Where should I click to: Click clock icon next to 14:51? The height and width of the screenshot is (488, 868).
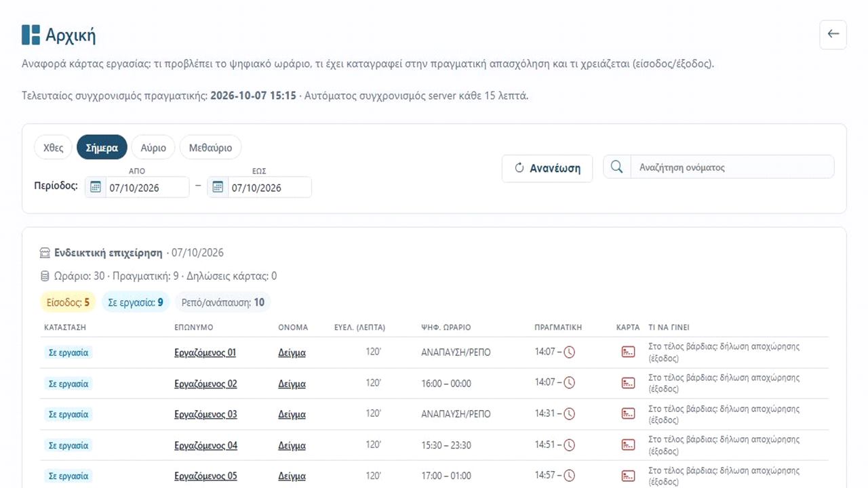(570, 445)
